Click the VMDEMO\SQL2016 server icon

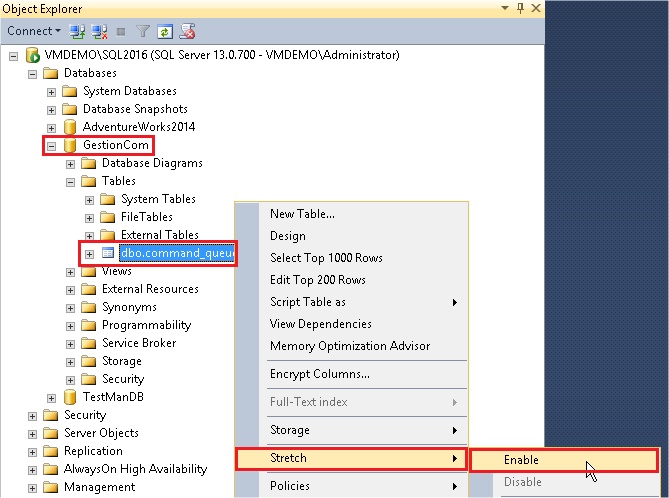click(32, 55)
